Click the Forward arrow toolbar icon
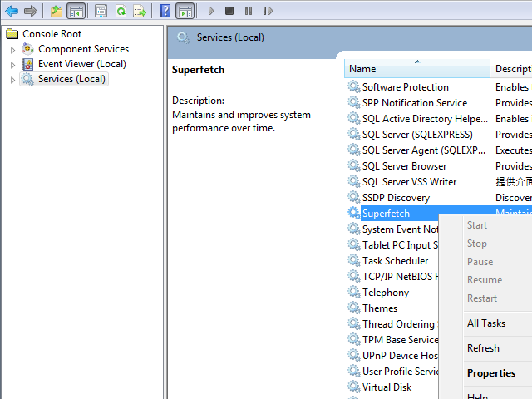532x399 pixels. 31,11
